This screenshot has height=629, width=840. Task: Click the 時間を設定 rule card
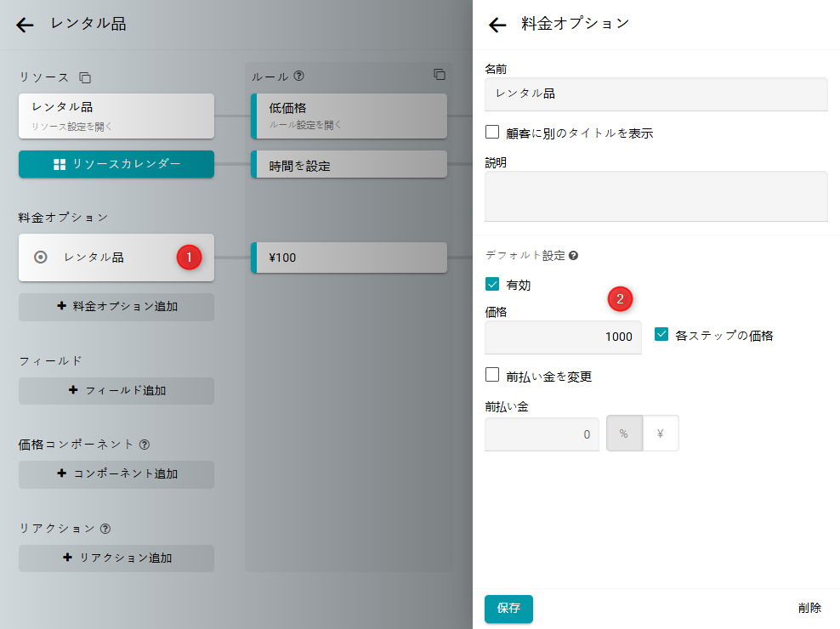pos(349,164)
